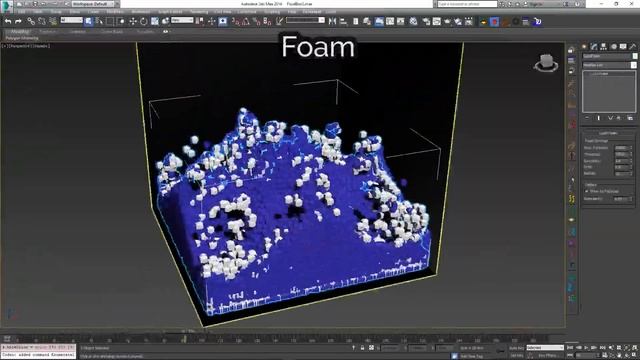The height and width of the screenshot is (360, 640).
Task: Open the selection filter dropdown
Action: 71,20
